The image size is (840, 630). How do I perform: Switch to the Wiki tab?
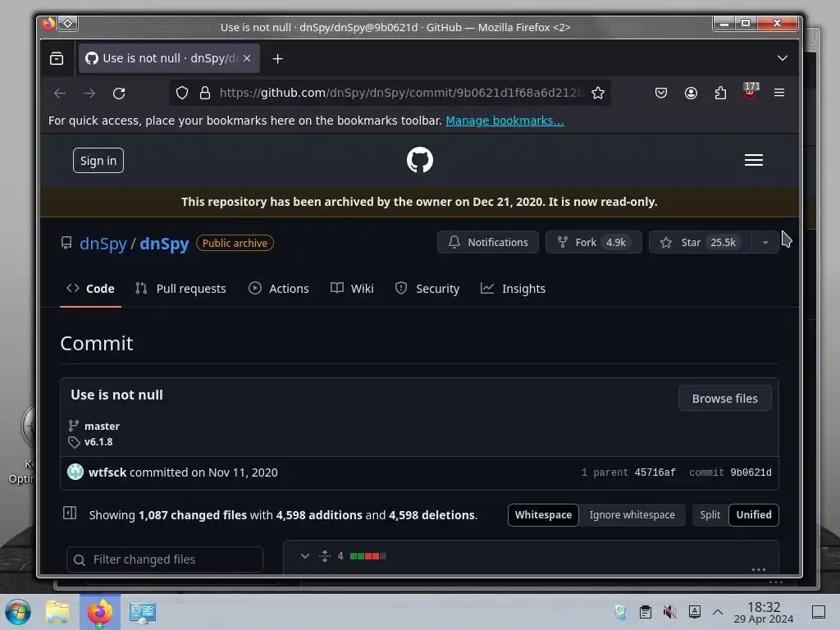tap(352, 289)
